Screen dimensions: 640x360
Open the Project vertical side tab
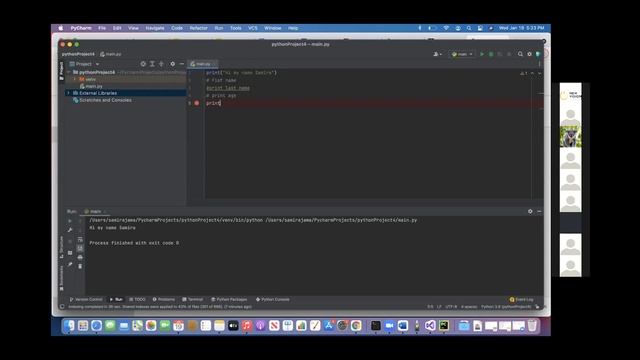[62, 71]
